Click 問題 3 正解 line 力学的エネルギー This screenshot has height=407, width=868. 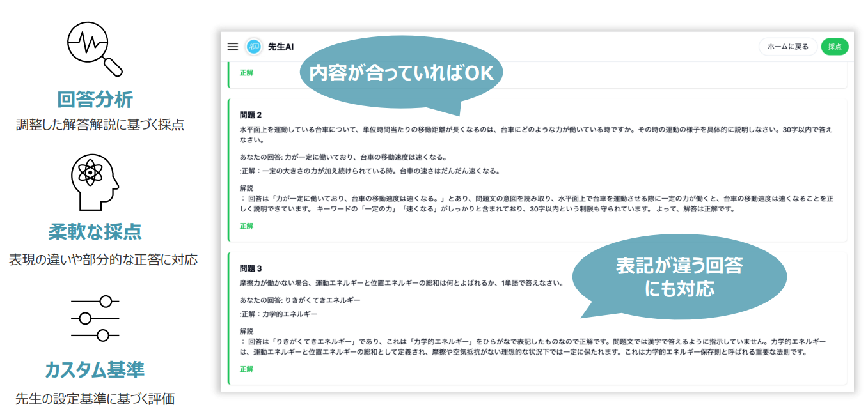click(278, 314)
